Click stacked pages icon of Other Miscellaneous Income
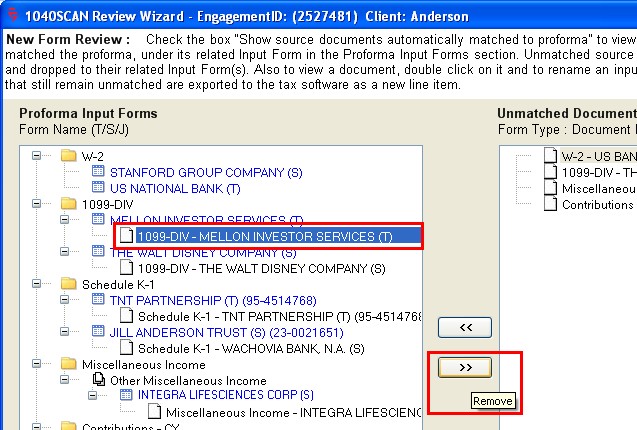Image resolution: width=637 pixels, height=430 pixels. [99, 379]
